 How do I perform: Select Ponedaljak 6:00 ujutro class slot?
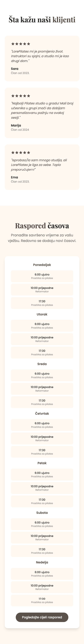42,276
